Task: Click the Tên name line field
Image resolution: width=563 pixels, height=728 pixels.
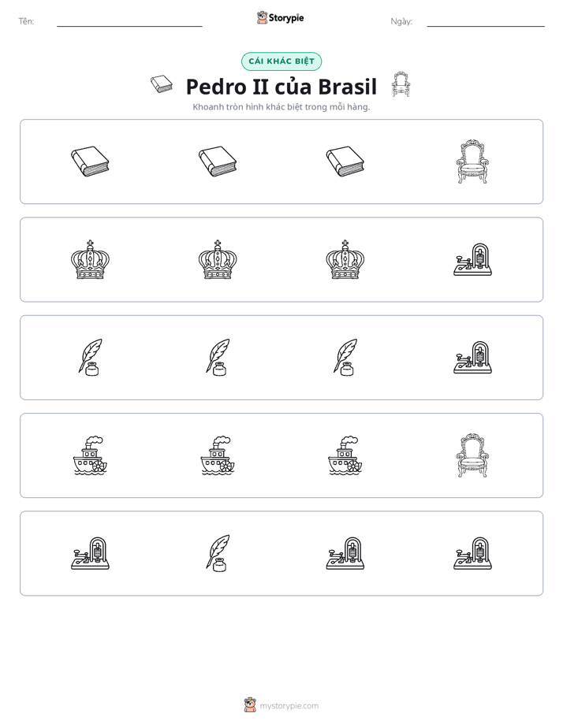Action: [129, 22]
